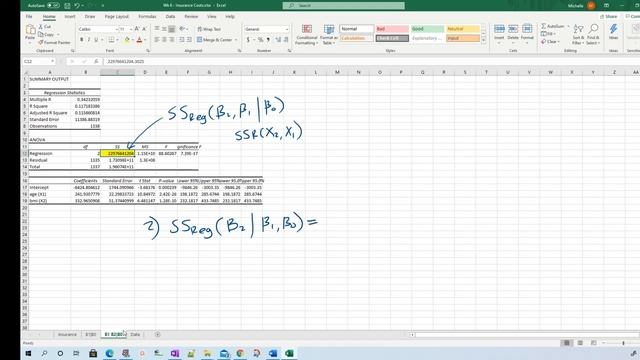640x360 pixels.
Task: Open the General number format dropdown
Action: coord(287,29)
